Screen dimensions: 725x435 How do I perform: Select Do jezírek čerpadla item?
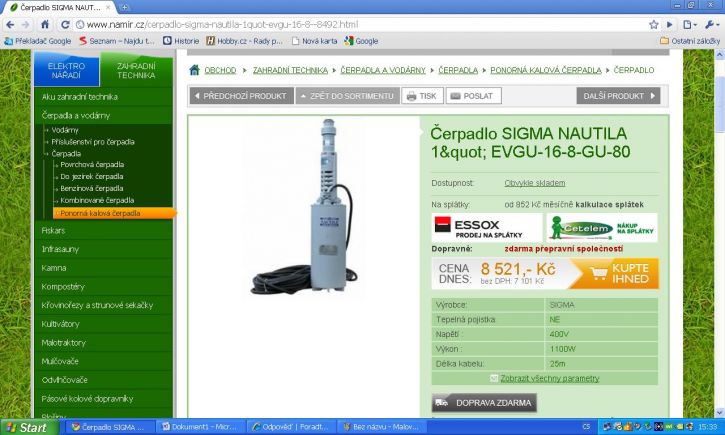coord(92,177)
